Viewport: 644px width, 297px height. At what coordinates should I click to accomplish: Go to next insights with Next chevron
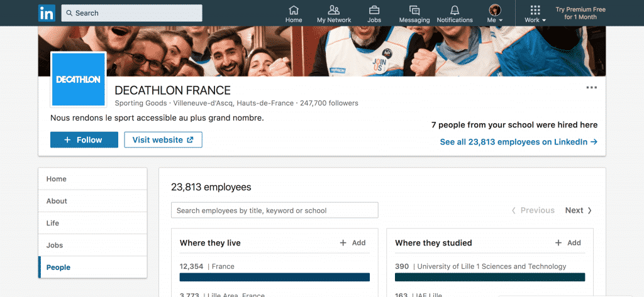point(579,210)
